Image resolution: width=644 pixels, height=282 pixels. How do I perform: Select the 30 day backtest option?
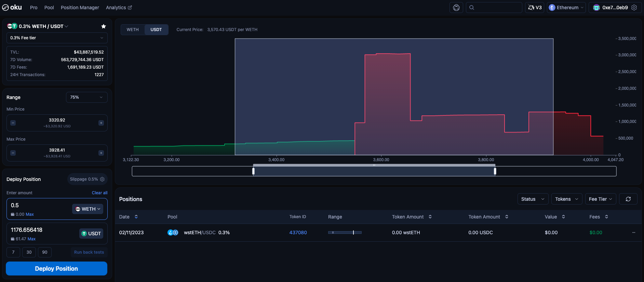point(29,252)
